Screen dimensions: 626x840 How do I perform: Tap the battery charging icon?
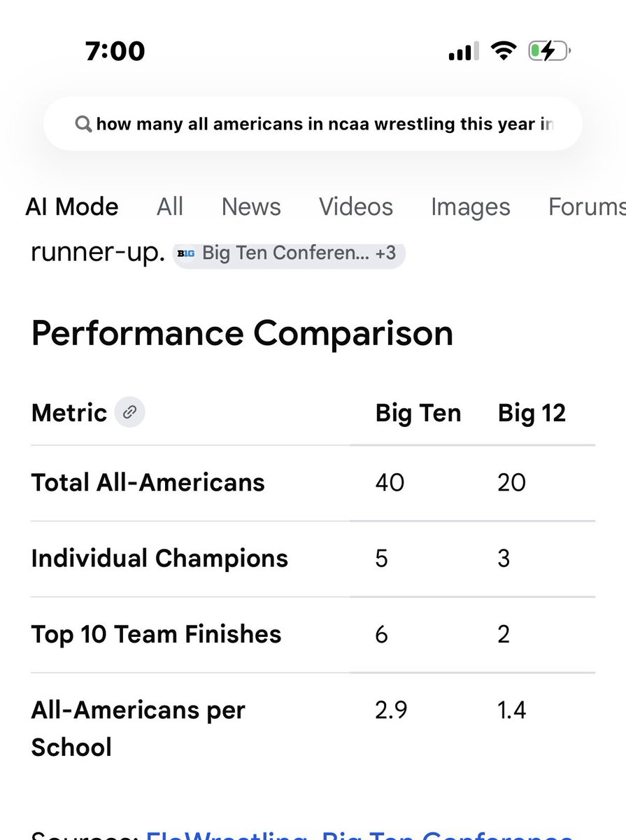tap(550, 51)
